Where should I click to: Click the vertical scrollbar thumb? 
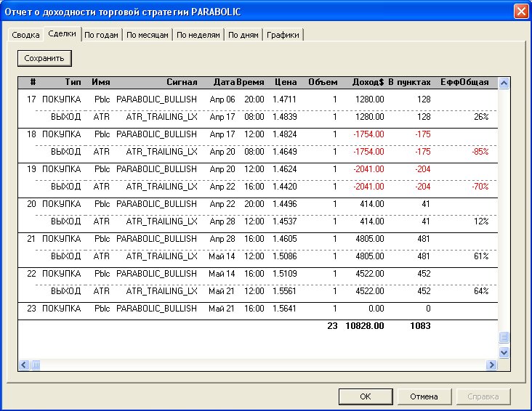tap(504, 338)
